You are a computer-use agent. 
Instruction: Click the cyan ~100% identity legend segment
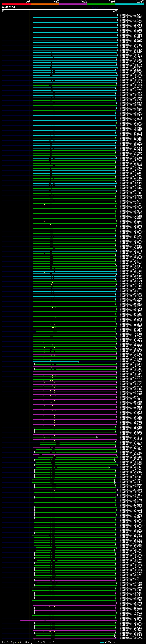click(130, 4)
